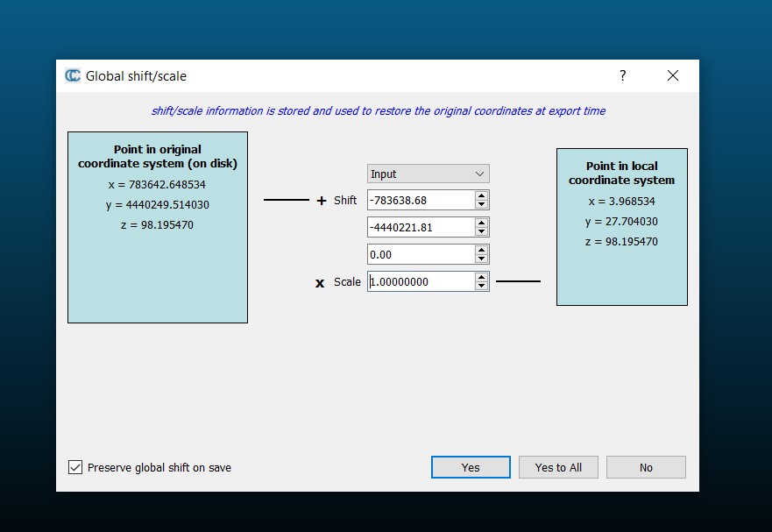Image resolution: width=772 pixels, height=532 pixels.
Task: Increase Scale value using up arrow
Action: [481, 277]
